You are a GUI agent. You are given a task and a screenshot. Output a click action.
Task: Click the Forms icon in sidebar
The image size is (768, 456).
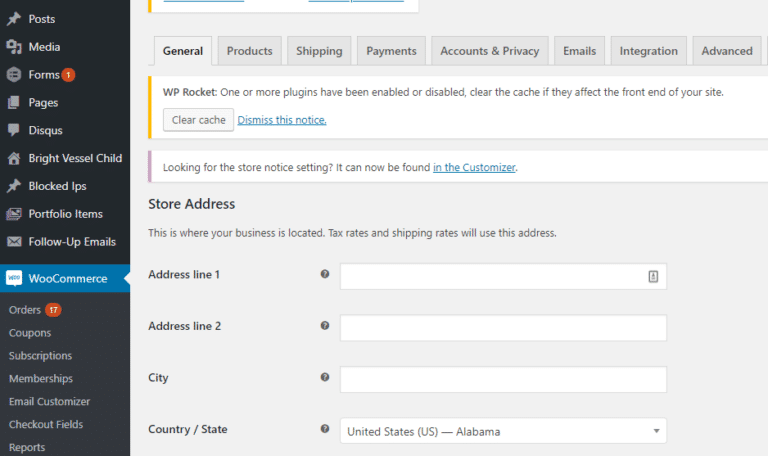[x=14, y=74]
